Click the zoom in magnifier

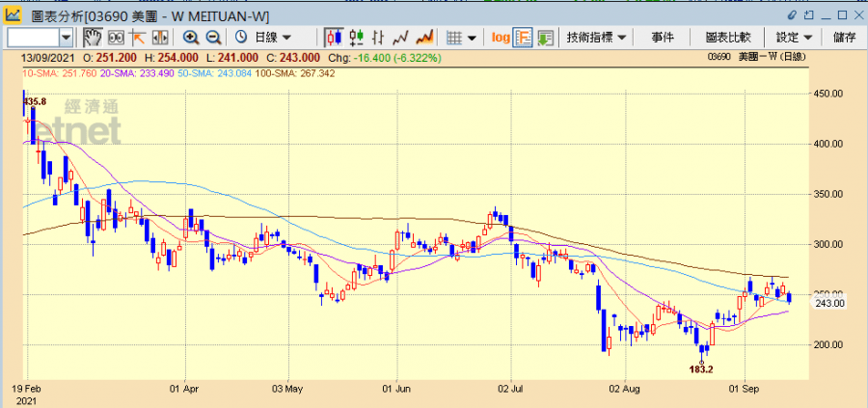pos(191,38)
